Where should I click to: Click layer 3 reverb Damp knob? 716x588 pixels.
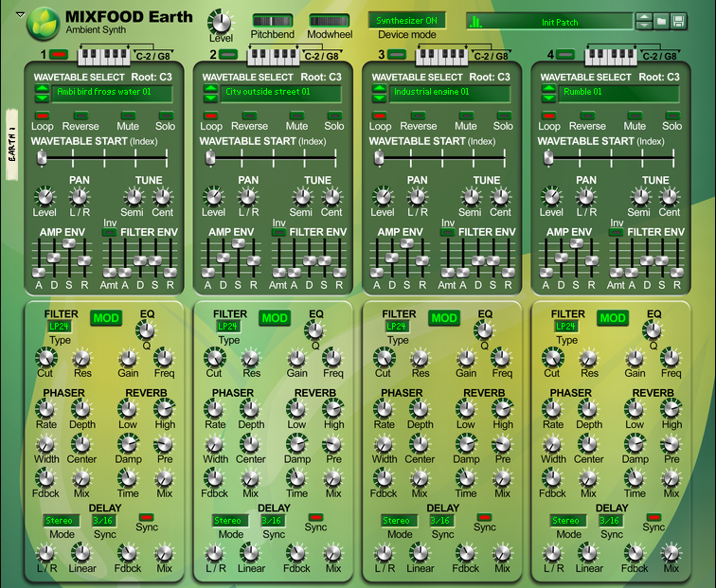pos(466,444)
